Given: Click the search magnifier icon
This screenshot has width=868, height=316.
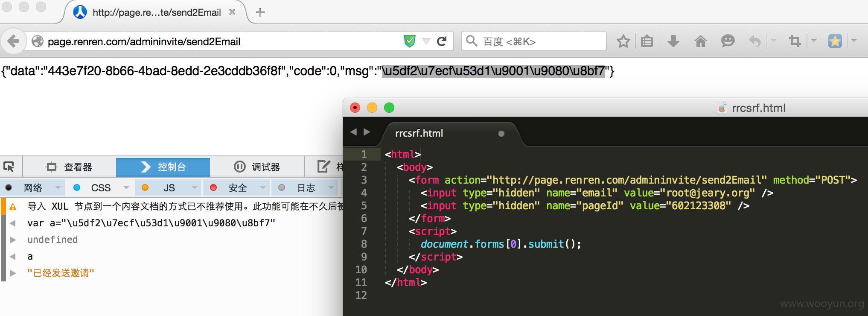Looking at the screenshot, I should [x=471, y=41].
